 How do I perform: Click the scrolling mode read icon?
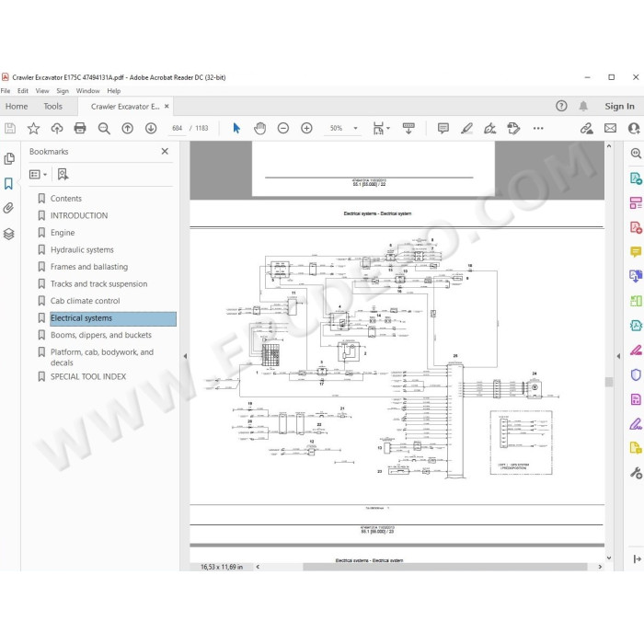408,129
